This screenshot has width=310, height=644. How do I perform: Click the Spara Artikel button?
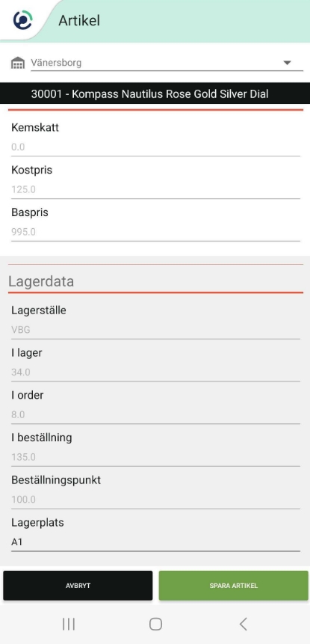click(233, 586)
